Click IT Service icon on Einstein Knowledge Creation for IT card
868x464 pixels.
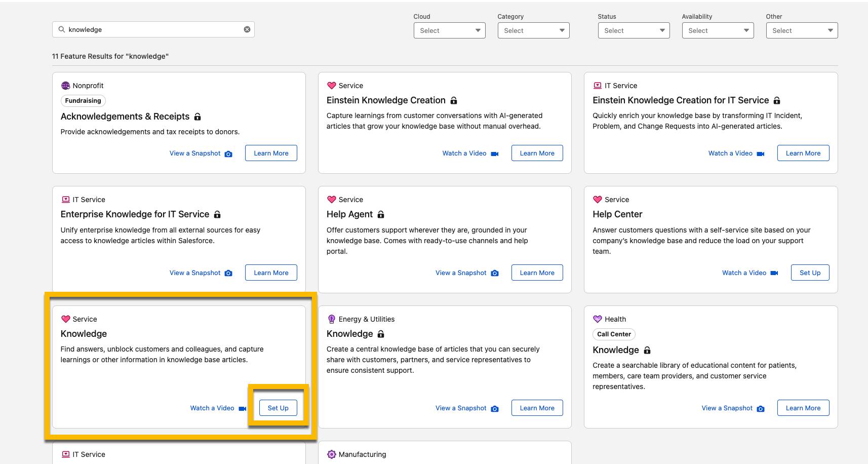coord(598,86)
